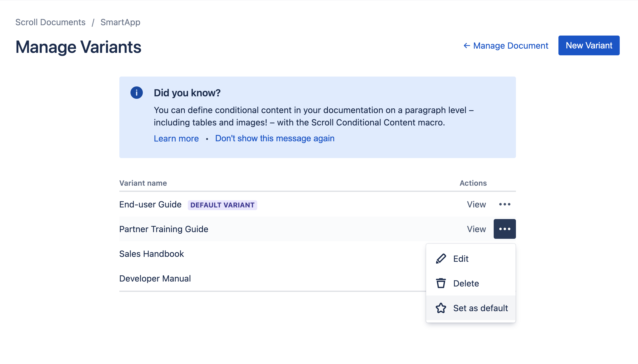Click the info icon in the banner
The image size is (638, 364).
coord(136,93)
